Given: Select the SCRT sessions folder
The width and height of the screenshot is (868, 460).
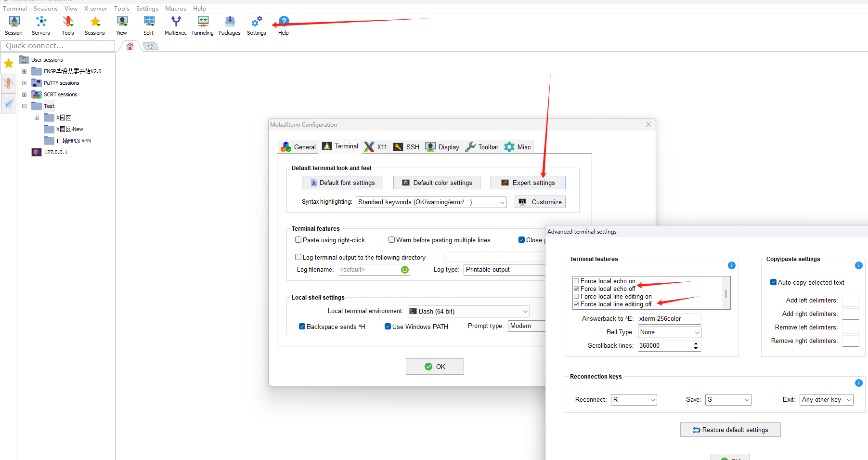Looking at the screenshot, I should (x=55, y=94).
